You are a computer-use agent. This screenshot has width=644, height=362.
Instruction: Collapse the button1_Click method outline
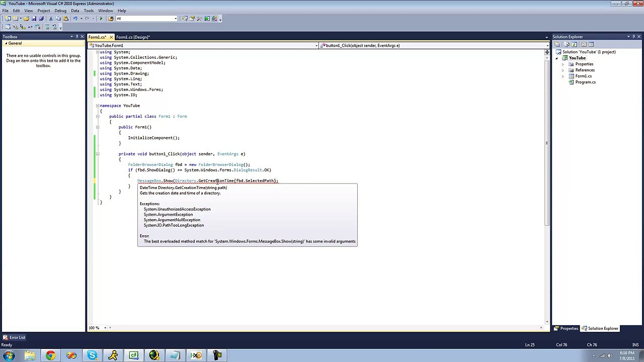pos(98,154)
